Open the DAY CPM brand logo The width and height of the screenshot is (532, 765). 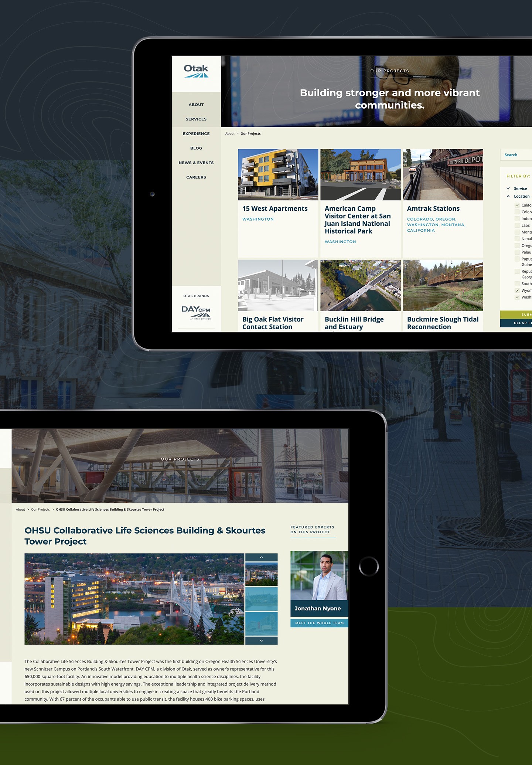196,312
